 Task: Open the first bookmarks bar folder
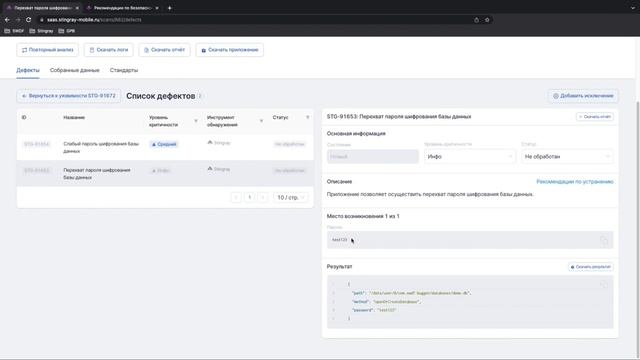[14, 31]
